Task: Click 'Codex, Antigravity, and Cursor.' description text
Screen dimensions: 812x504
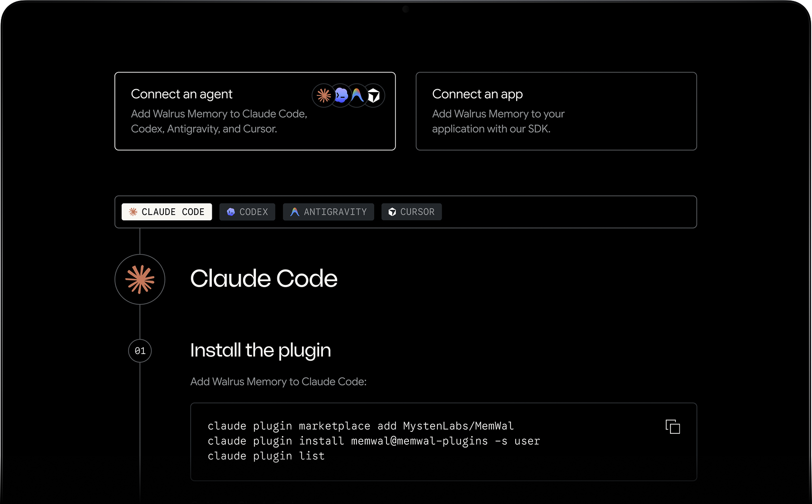Action: (204, 129)
